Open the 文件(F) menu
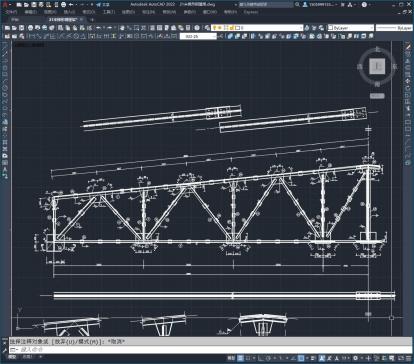The width and height of the screenshot is (414, 364). pyautogui.click(x=11, y=12)
